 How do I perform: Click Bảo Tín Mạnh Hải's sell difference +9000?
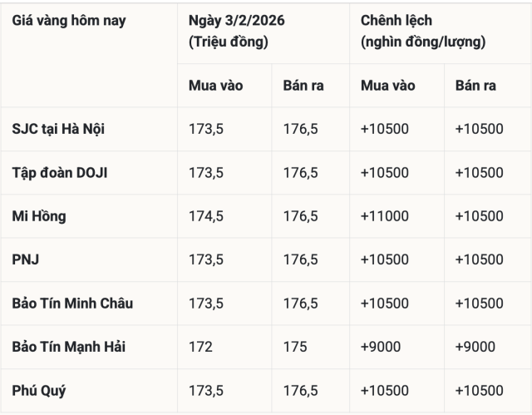475,347
